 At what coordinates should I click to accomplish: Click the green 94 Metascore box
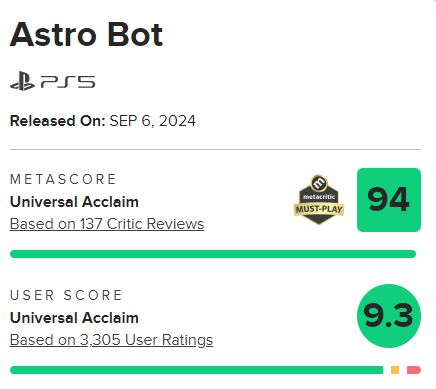tap(389, 200)
